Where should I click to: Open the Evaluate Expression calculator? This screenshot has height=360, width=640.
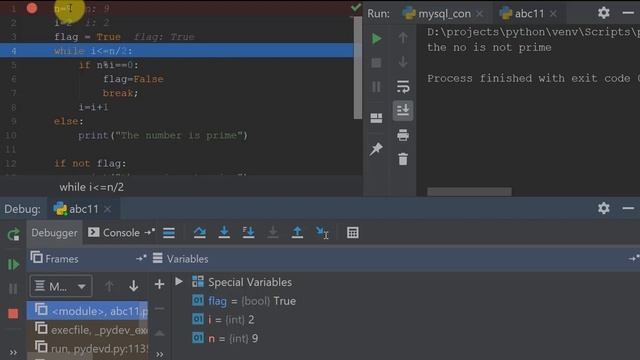click(353, 233)
